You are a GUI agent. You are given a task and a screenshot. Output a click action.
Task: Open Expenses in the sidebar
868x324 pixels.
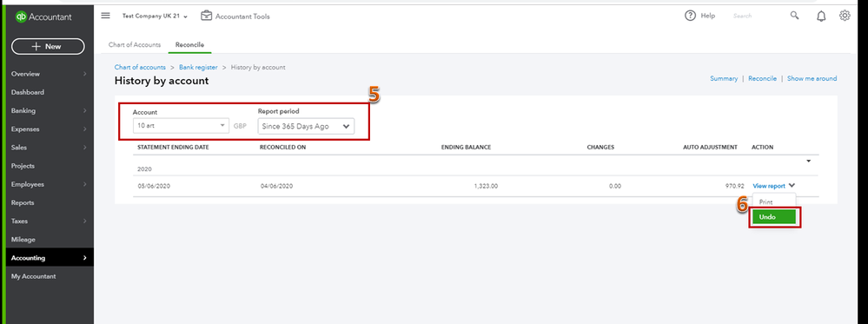point(25,129)
